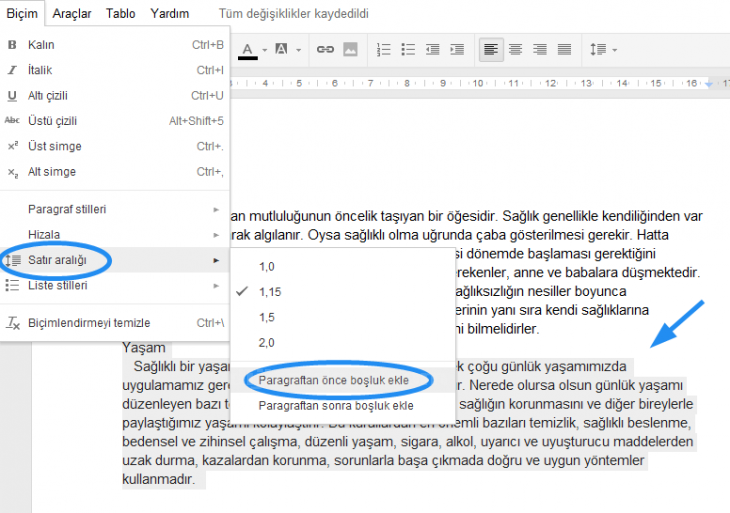This screenshot has width=730, height=513.
Task: Click the insert link icon
Action: coord(325,49)
